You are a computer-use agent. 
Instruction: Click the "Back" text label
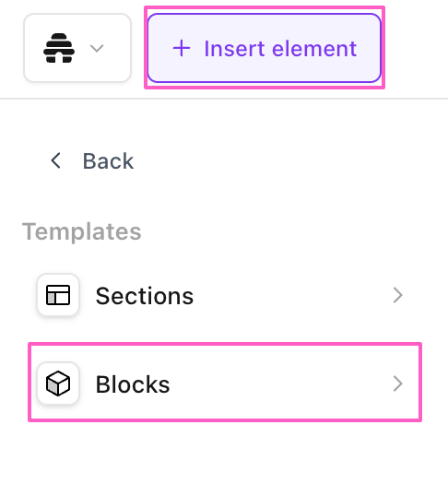tap(108, 161)
